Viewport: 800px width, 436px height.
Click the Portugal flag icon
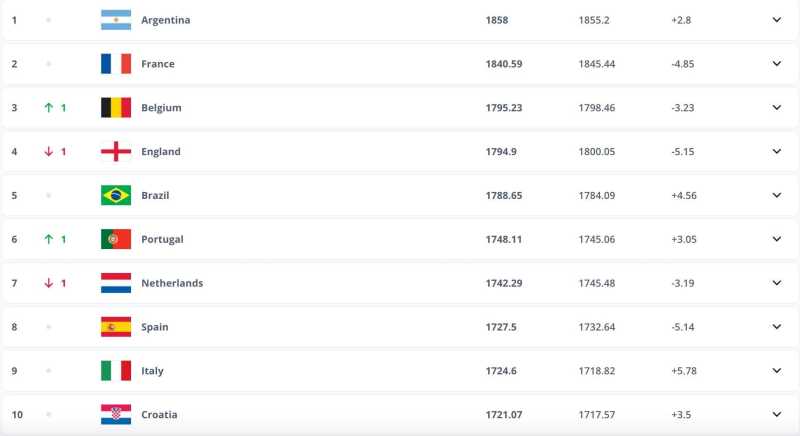pyautogui.click(x=116, y=239)
